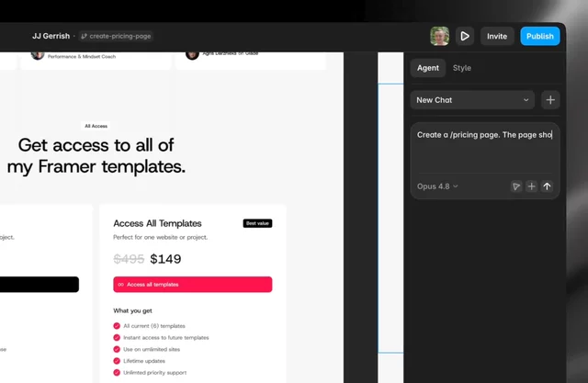
Task: Click the create-pricing-page branch label
Action: point(116,36)
